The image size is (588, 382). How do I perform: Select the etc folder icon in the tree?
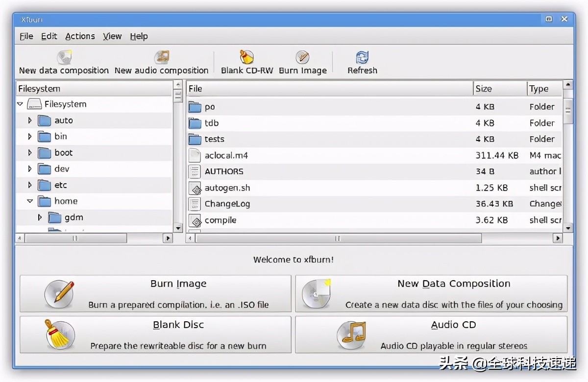click(45, 185)
